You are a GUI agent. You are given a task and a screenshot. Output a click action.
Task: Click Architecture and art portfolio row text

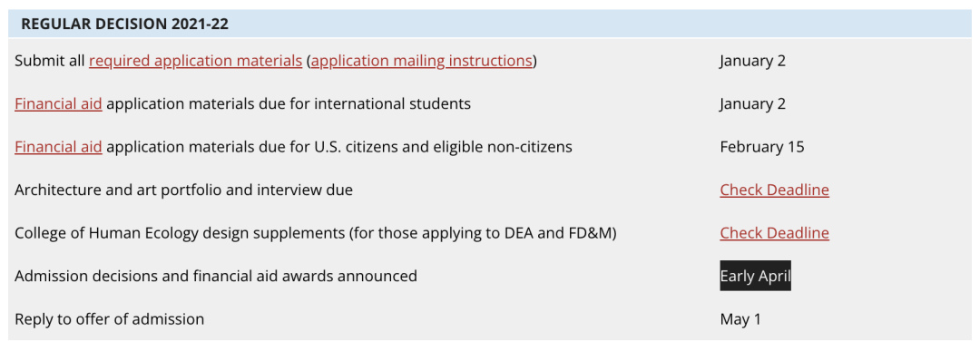183,190
